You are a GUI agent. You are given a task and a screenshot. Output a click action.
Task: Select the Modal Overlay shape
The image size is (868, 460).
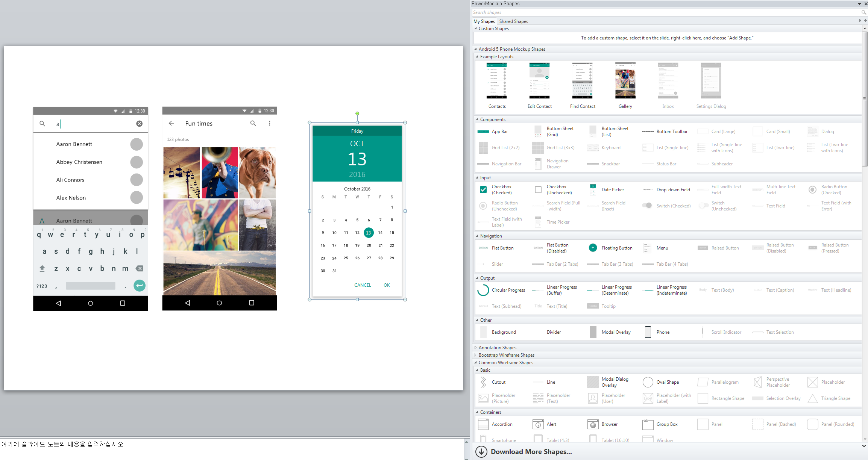pos(611,332)
